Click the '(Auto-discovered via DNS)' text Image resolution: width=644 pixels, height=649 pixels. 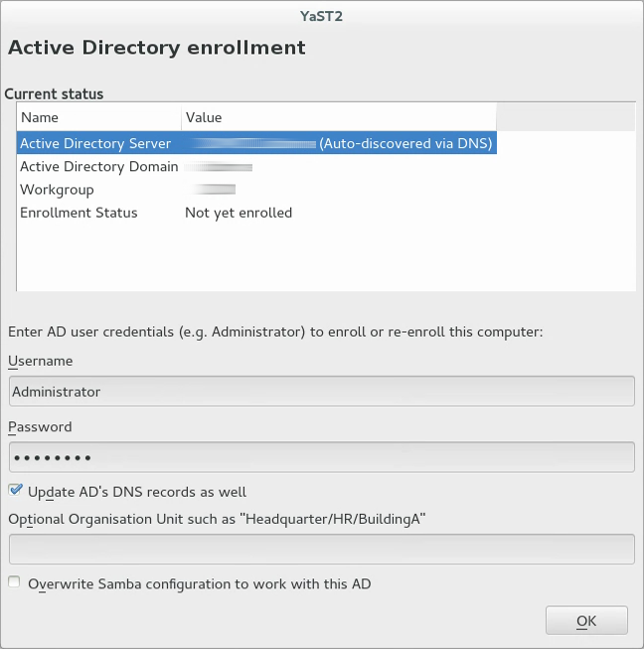point(405,143)
